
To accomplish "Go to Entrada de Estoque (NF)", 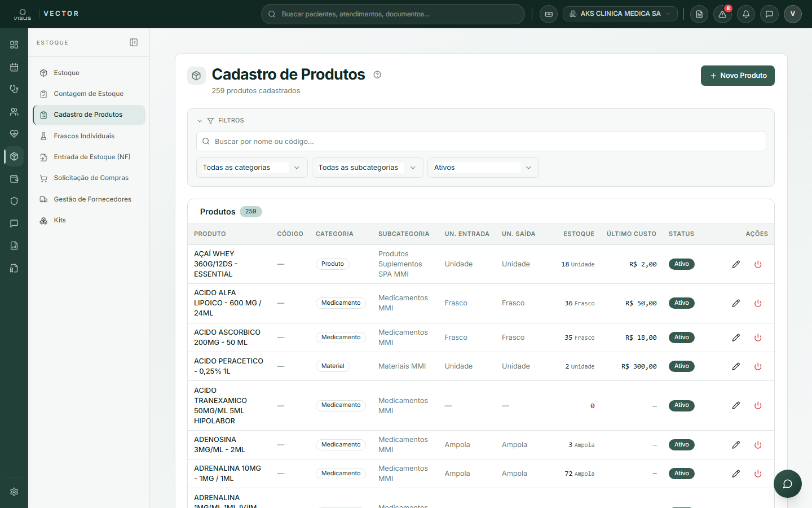I will coord(89,157).
